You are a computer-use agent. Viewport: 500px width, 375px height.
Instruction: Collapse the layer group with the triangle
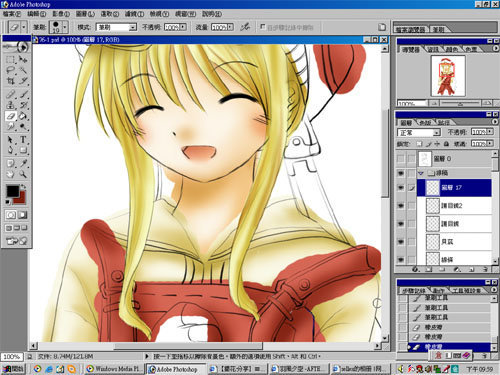coord(421,173)
